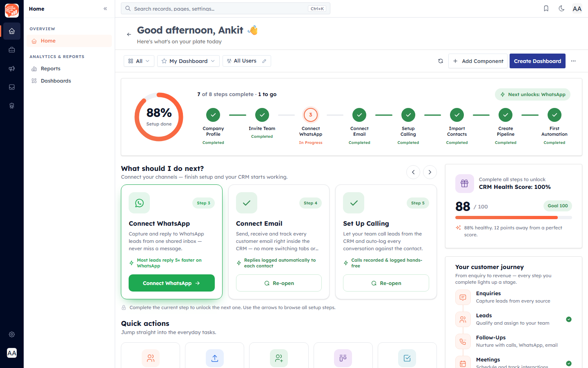Viewport: 588px width, 368px height.
Task: Click the Follow-Ups phone stage icon
Action: (x=463, y=341)
